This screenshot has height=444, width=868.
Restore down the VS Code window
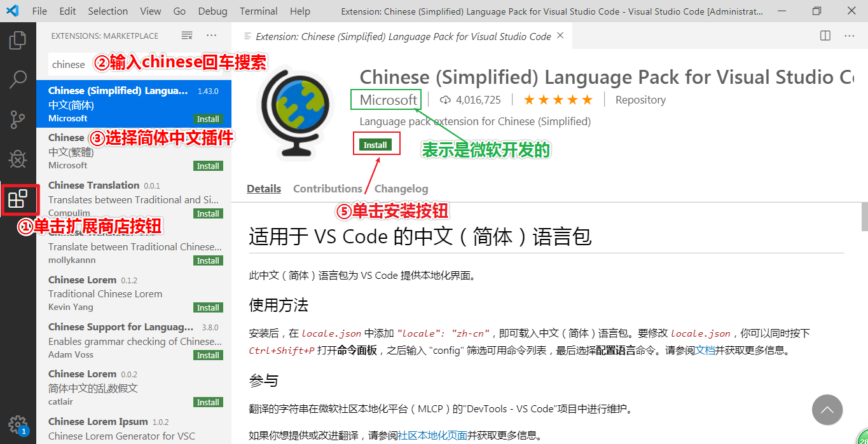tap(817, 11)
